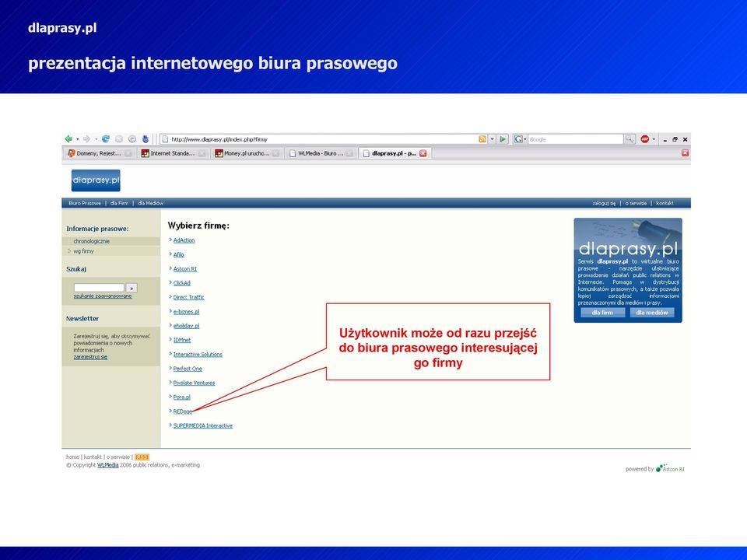Click o serwisie in the top navigation bar
The width and height of the screenshot is (747, 560).
(x=636, y=203)
